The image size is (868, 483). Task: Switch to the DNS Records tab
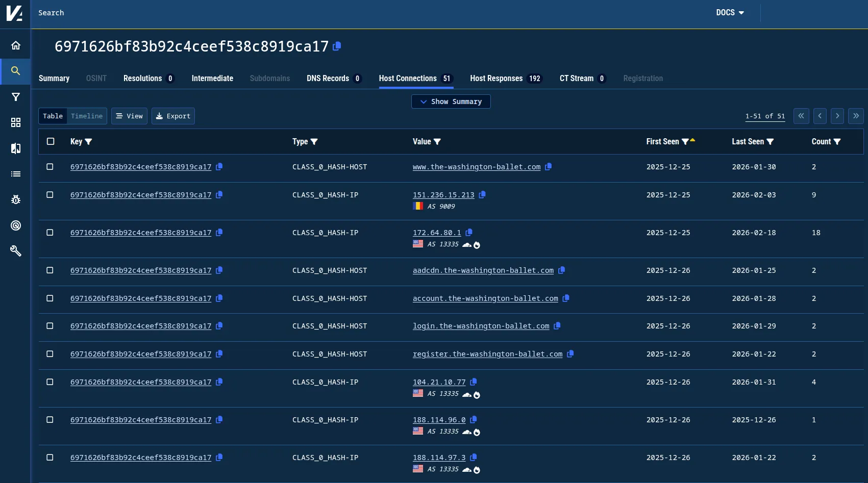[x=334, y=79]
